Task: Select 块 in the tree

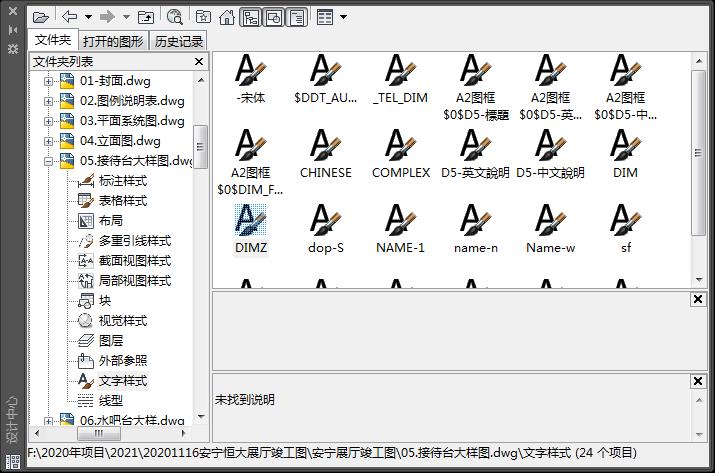Action: (104, 301)
